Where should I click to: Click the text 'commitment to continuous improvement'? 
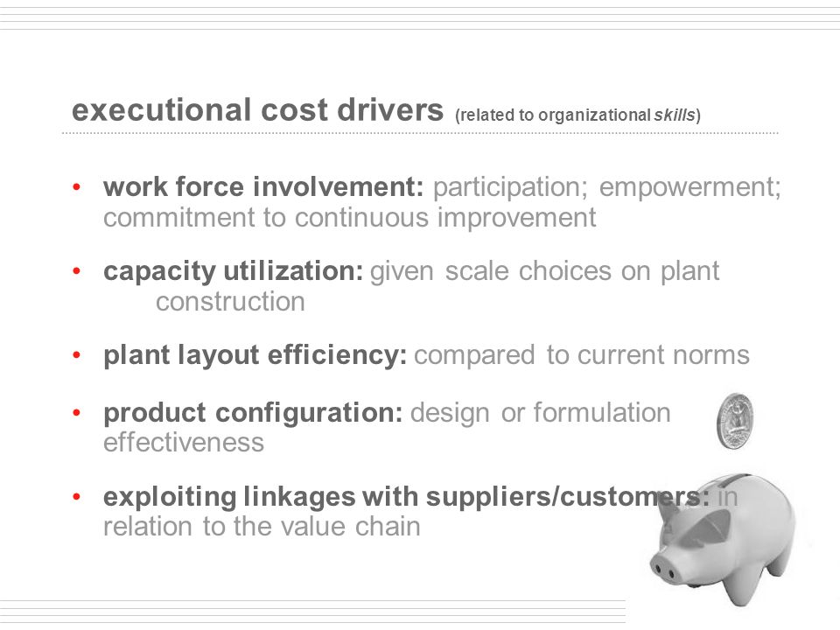tap(349, 218)
